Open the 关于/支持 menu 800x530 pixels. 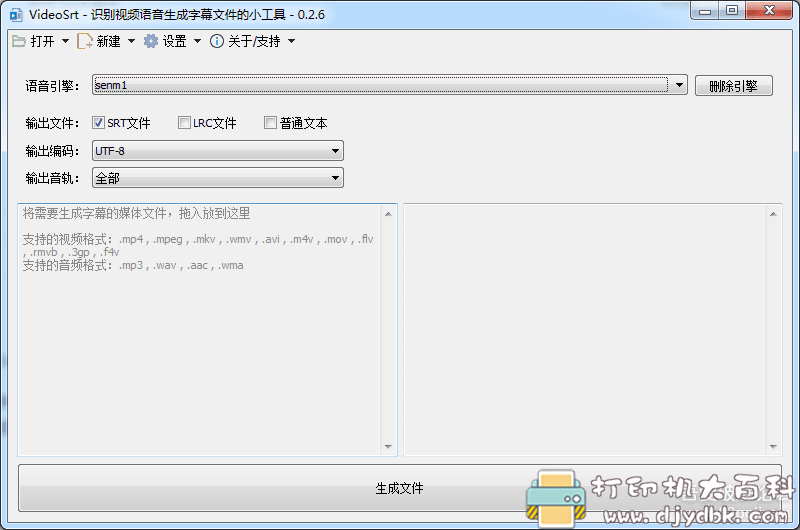[254, 41]
